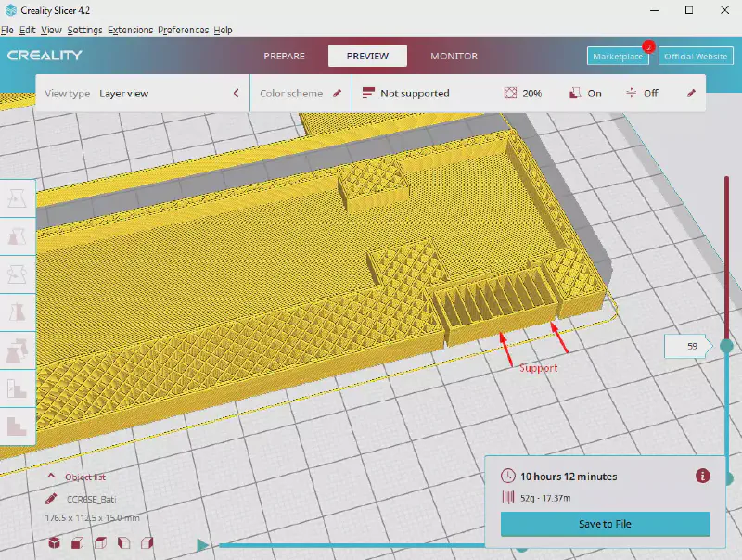Click the last view orientation cube icon

click(x=147, y=542)
